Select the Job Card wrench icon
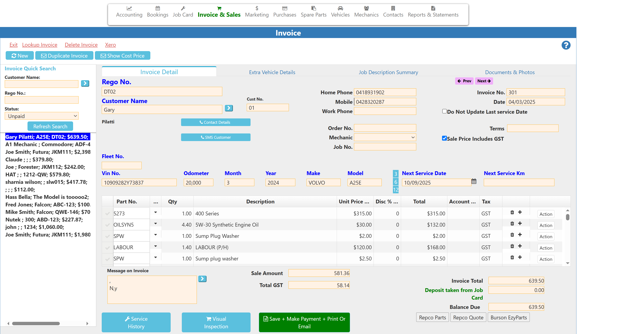Viewport: 644px width, 334px height. pos(183,8)
